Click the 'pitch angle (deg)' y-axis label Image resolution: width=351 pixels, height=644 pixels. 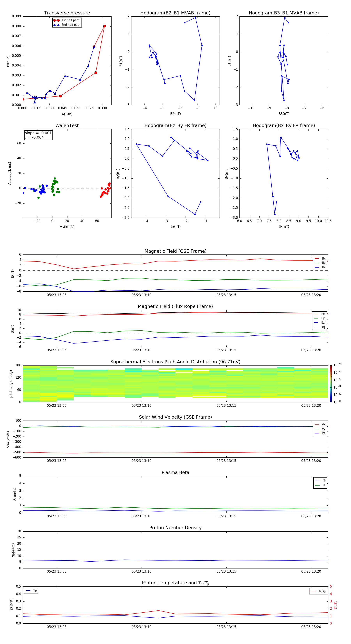(11, 384)
